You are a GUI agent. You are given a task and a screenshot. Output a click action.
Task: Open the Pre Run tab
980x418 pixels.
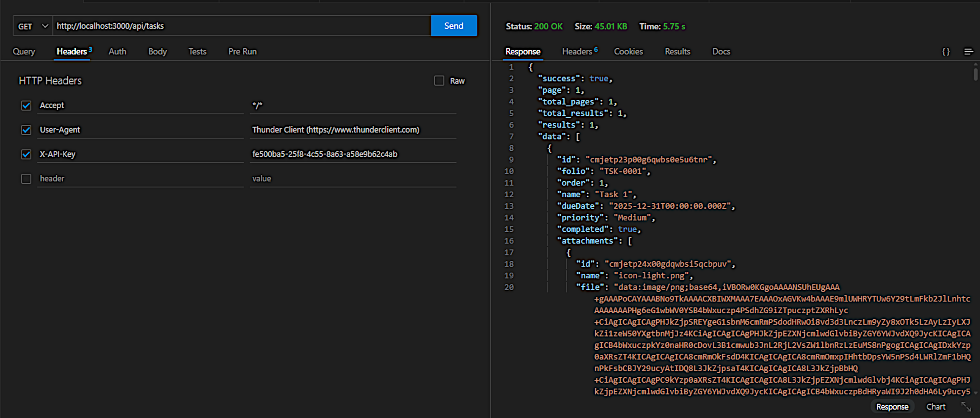click(242, 52)
